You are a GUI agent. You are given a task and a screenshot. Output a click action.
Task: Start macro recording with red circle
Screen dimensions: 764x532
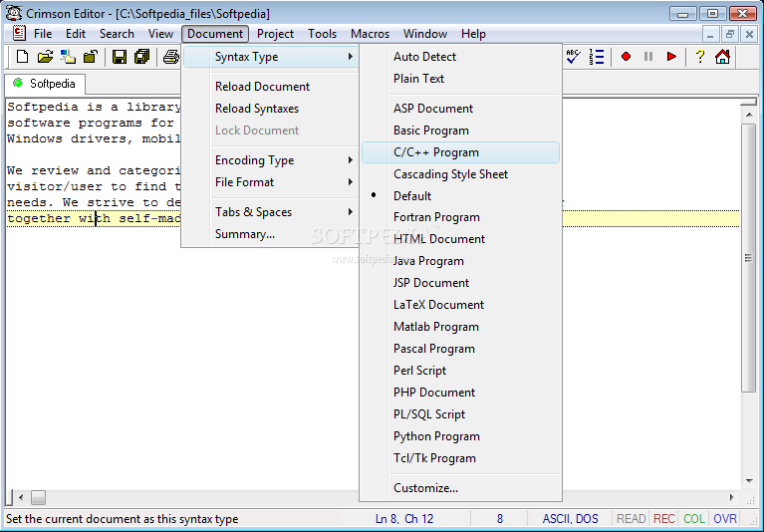tap(627, 57)
